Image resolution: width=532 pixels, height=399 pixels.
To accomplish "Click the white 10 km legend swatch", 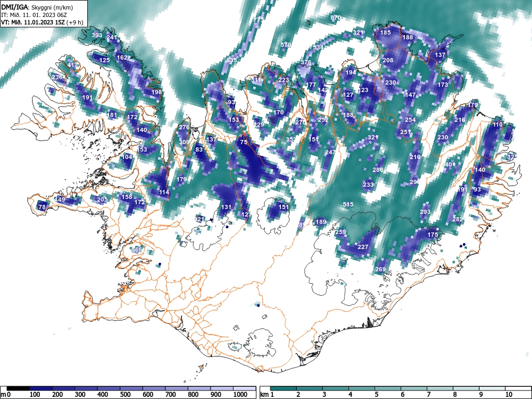I will (x=518, y=388).
